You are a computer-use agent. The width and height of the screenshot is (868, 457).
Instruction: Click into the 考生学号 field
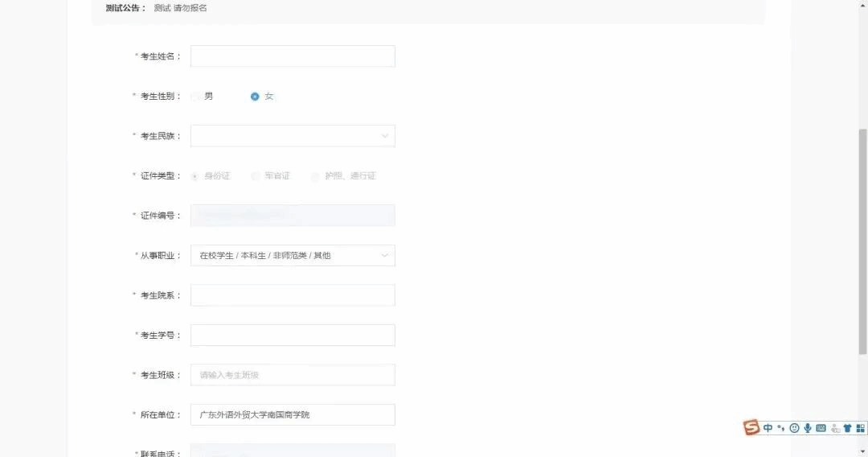(x=293, y=336)
